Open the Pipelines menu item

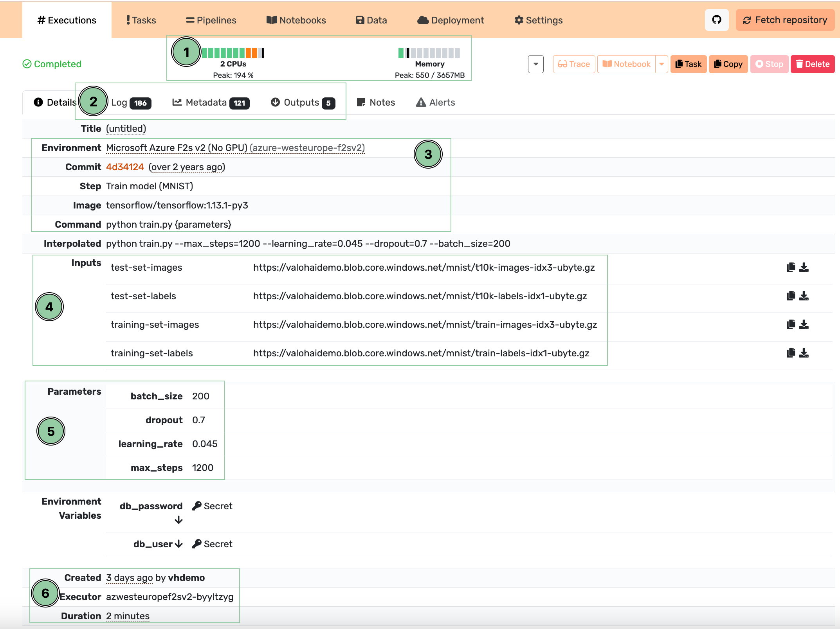211,20
